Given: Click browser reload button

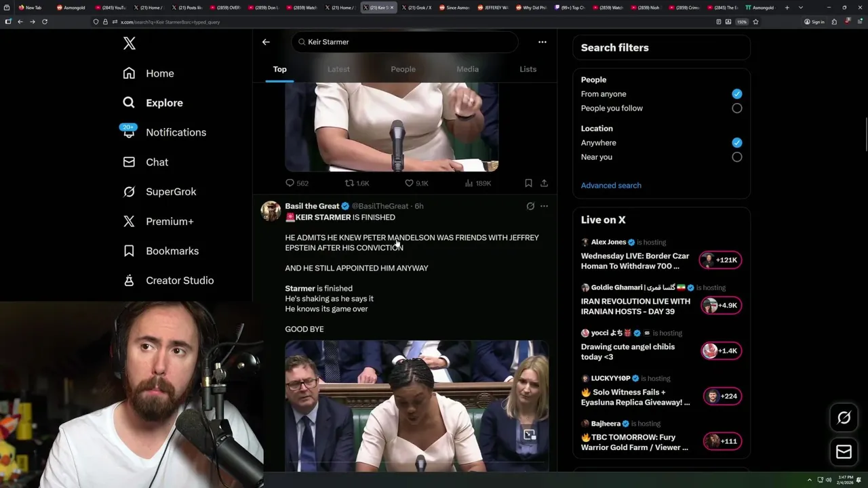Looking at the screenshot, I should tap(45, 22).
